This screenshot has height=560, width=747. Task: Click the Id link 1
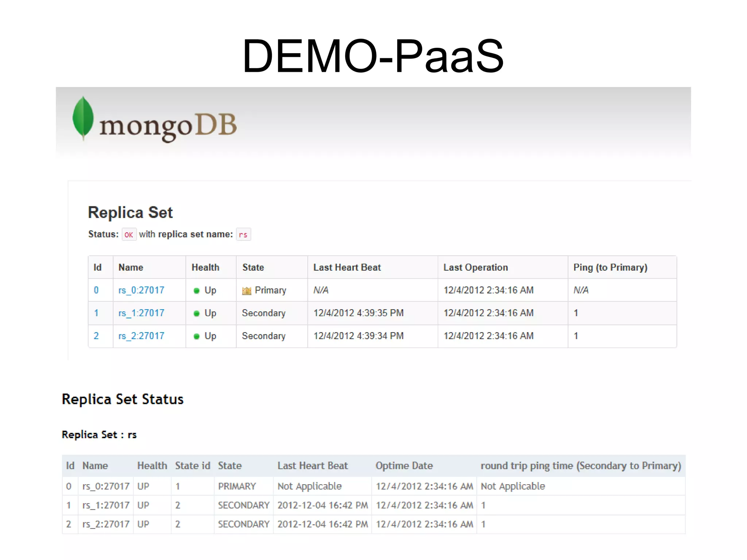(x=96, y=313)
